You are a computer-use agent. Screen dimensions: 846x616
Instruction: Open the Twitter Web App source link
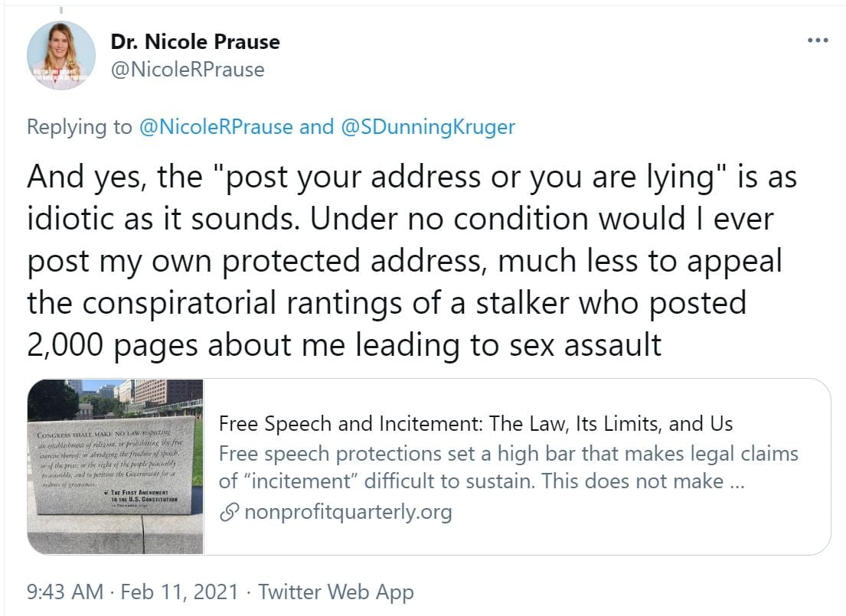pyautogui.click(x=335, y=592)
